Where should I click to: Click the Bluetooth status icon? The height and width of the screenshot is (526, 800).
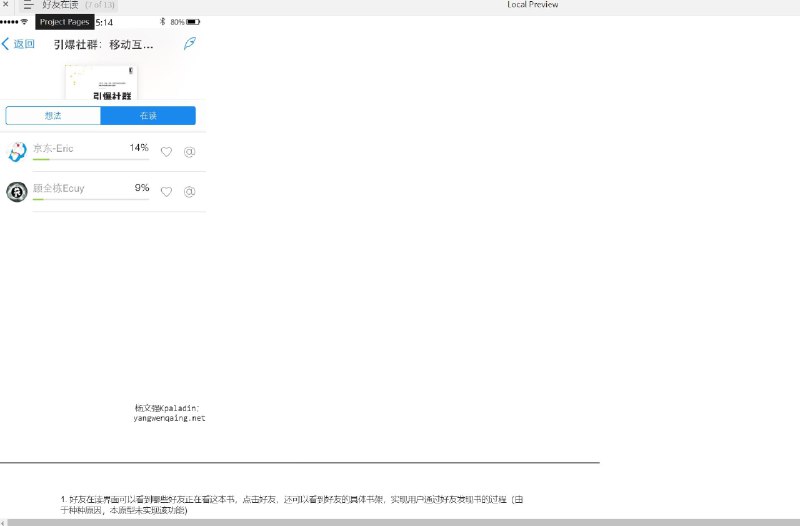pyautogui.click(x=162, y=21)
